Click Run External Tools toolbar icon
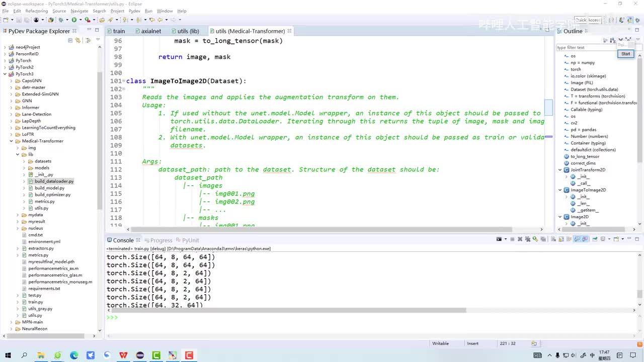The image size is (644, 362). 87,20
